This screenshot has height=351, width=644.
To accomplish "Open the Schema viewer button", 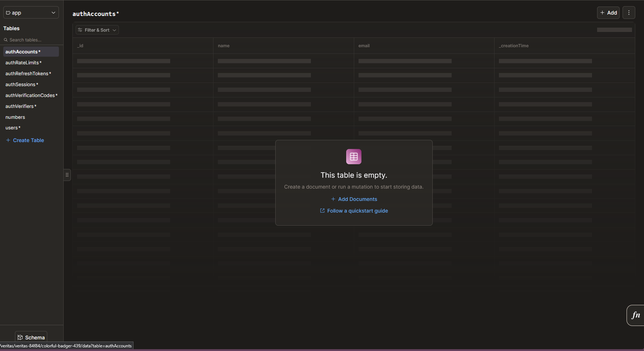I will [31, 337].
